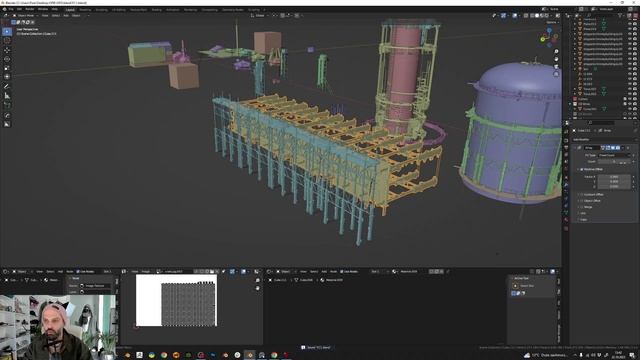The image size is (640, 360).
Task: Toggle viewport gizmos button
Action: (x=503, y=16)
